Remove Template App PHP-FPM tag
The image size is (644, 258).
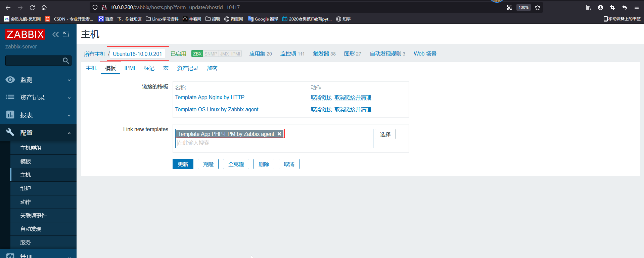[279, 134]
